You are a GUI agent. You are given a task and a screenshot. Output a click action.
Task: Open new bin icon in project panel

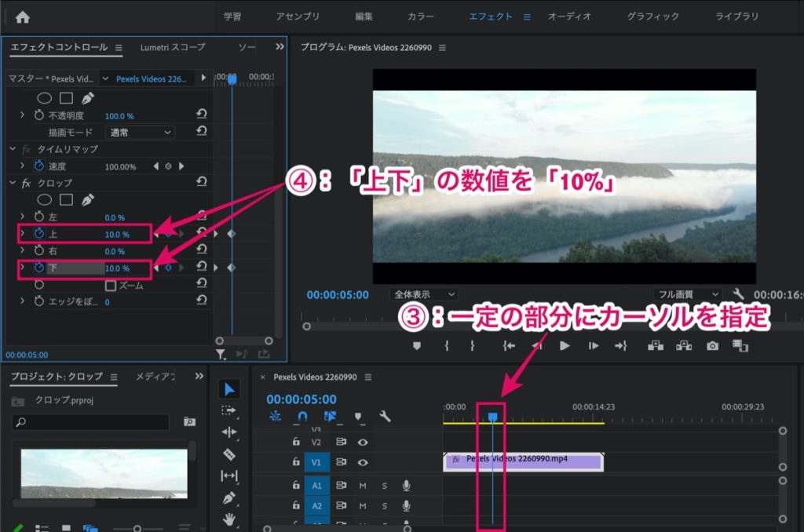[x=189, y=421]
